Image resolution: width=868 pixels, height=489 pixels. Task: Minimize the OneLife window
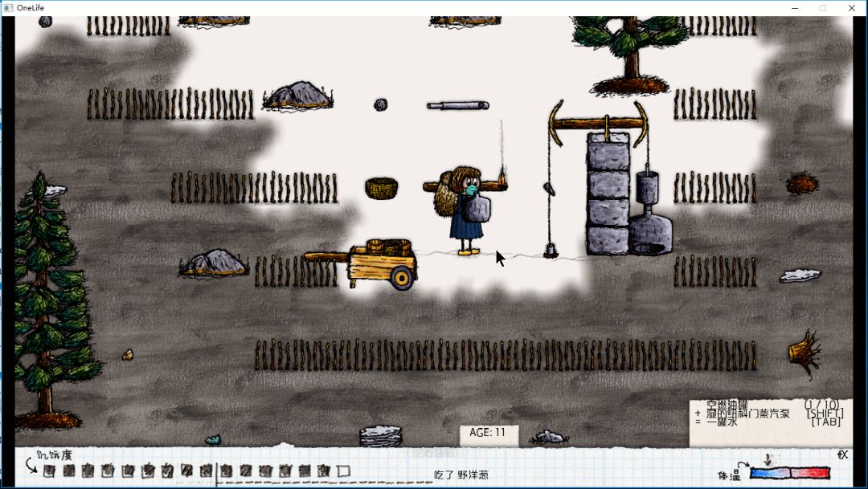click(x=795, y=8)
